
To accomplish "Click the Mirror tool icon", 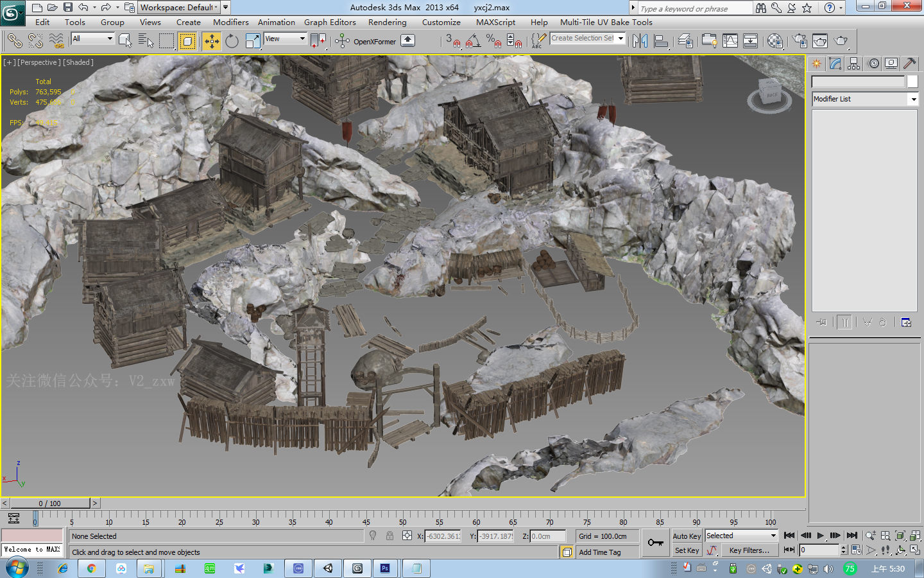I will tap(640, 41).
